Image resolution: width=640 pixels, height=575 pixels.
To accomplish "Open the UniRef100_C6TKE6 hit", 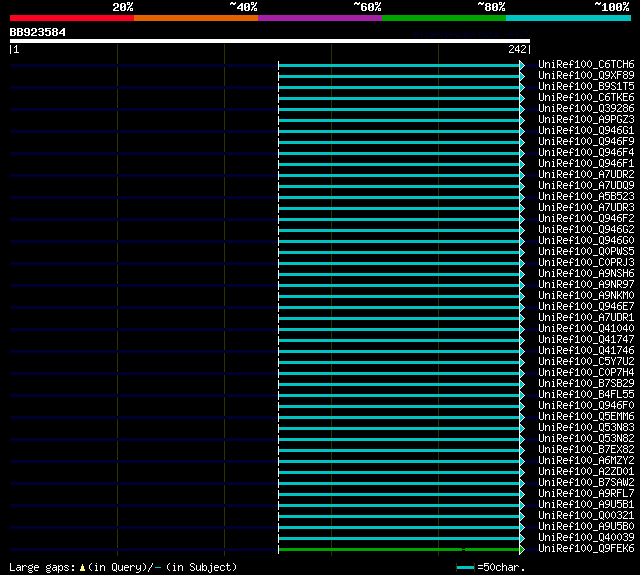I will click(x=586, y=98).
